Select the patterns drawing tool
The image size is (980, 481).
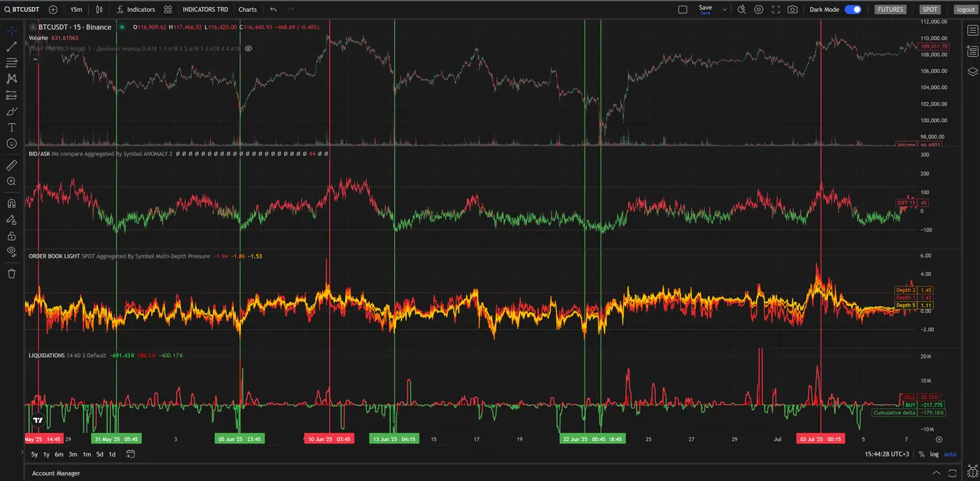[x=11, y=79]
